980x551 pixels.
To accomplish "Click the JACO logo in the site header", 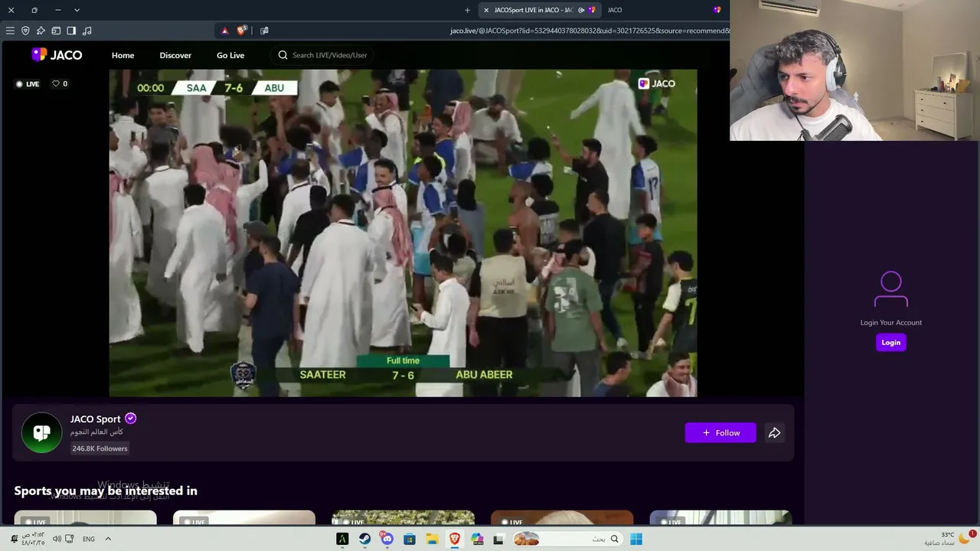I will click(57, 55).
